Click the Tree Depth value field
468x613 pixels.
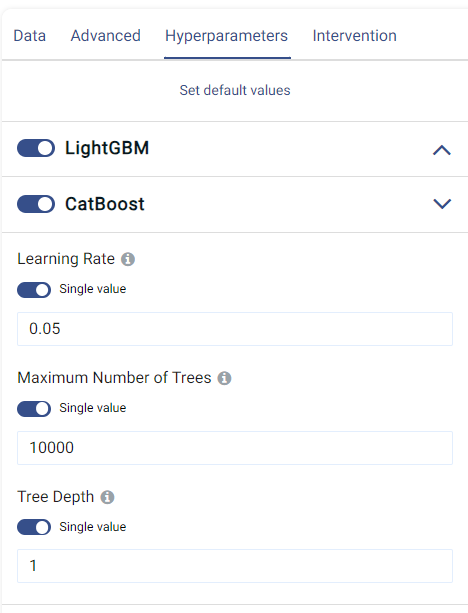click(235, 566)
